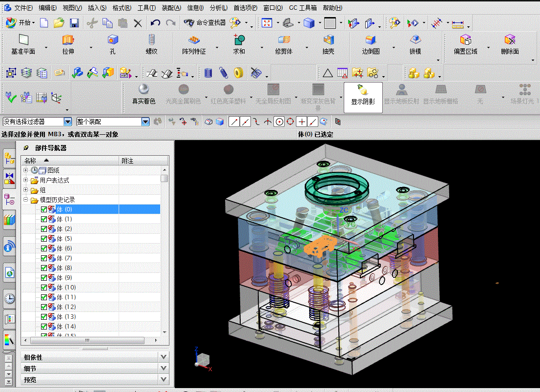Click the navigator vertical scrollbar thumb
Screen dimensions: 540x392
(164, 179)
